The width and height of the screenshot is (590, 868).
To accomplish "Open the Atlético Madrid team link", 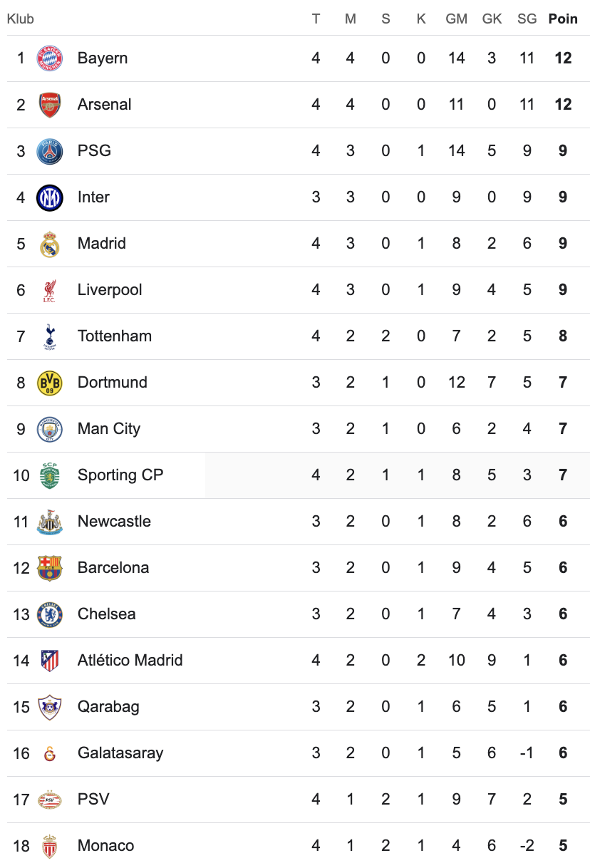I will pos(130,661).
